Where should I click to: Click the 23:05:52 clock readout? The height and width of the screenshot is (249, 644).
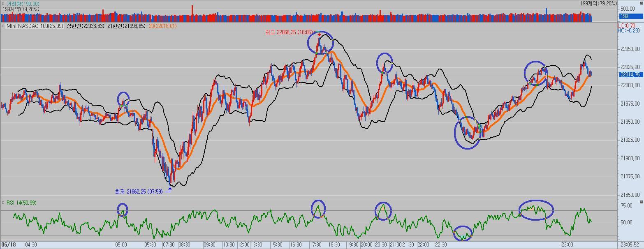(630, 244)
